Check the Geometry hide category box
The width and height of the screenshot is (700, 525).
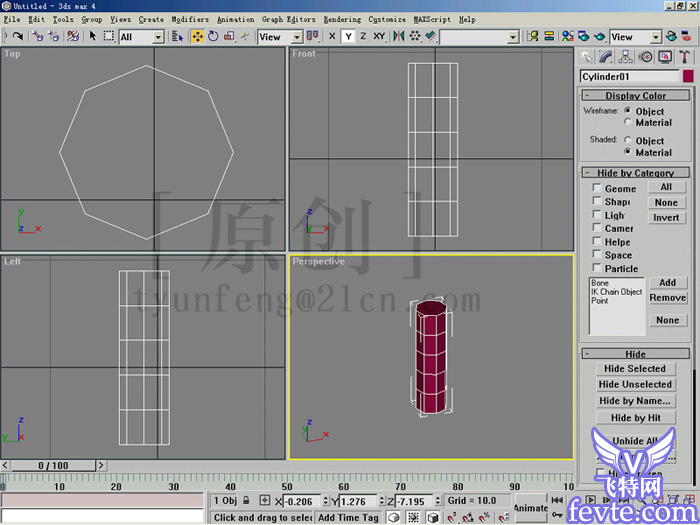pyautogui.click(x=596, y=187)
